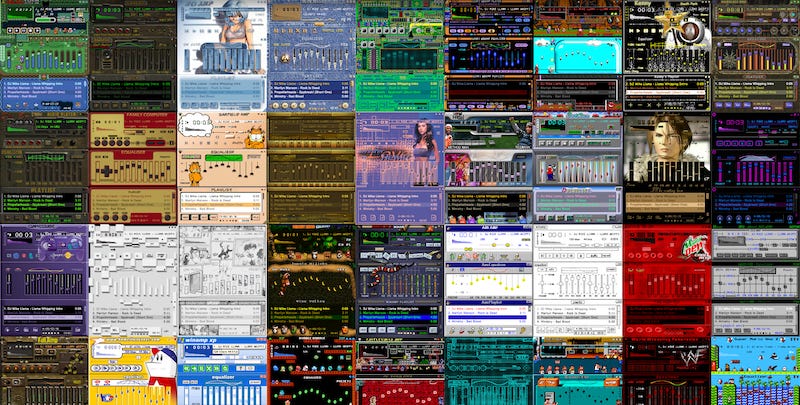
Task: Adjust preamp slider in Family Computer Equaliser
Action: (x=97, y=170)
